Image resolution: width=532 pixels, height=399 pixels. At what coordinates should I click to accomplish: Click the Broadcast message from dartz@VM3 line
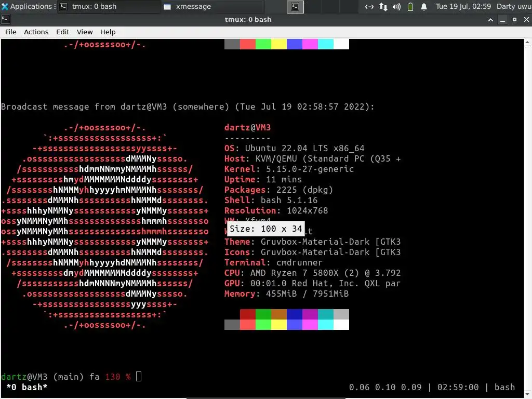[x=188, y=107]
